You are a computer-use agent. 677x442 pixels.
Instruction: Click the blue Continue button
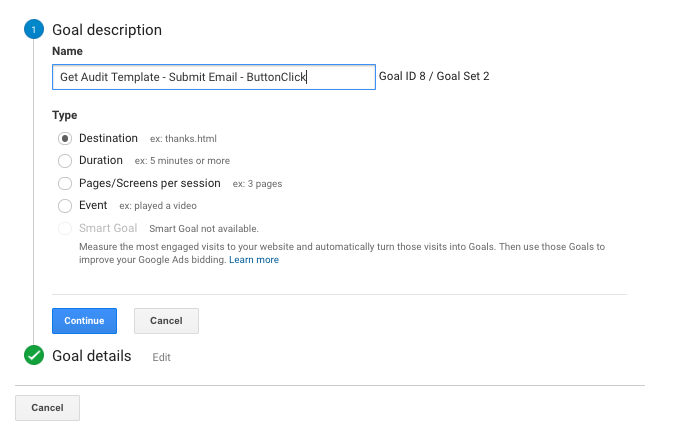pos(84,321)
